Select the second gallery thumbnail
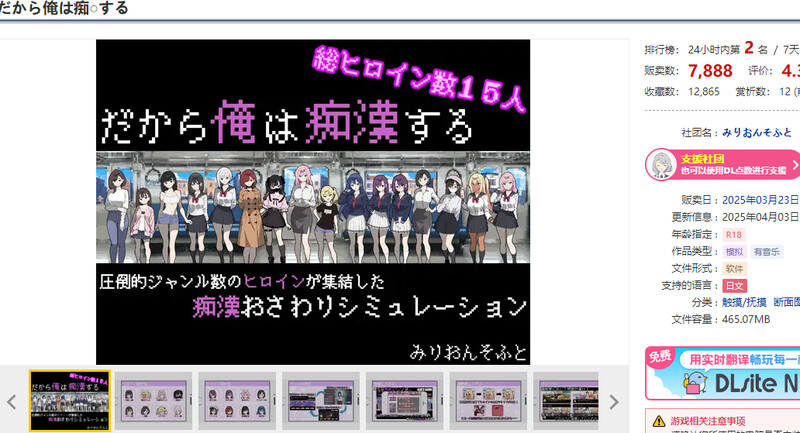The height and width of the screenshot is (433, 800). [154, 401]
